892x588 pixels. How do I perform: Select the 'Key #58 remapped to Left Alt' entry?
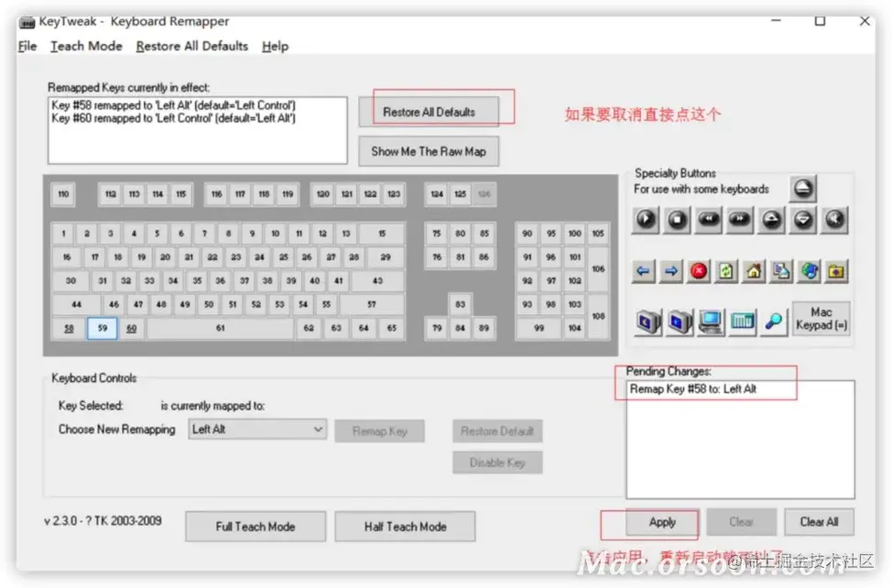click(173, 105)
